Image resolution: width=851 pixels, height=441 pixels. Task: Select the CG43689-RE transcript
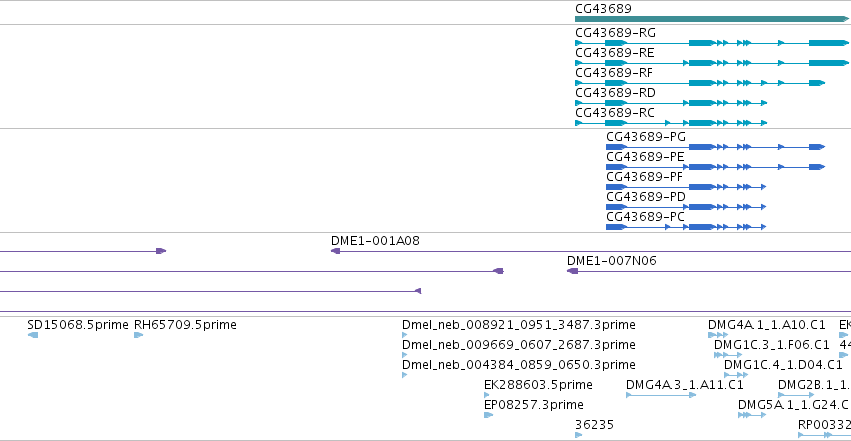(x=712, y=63)
